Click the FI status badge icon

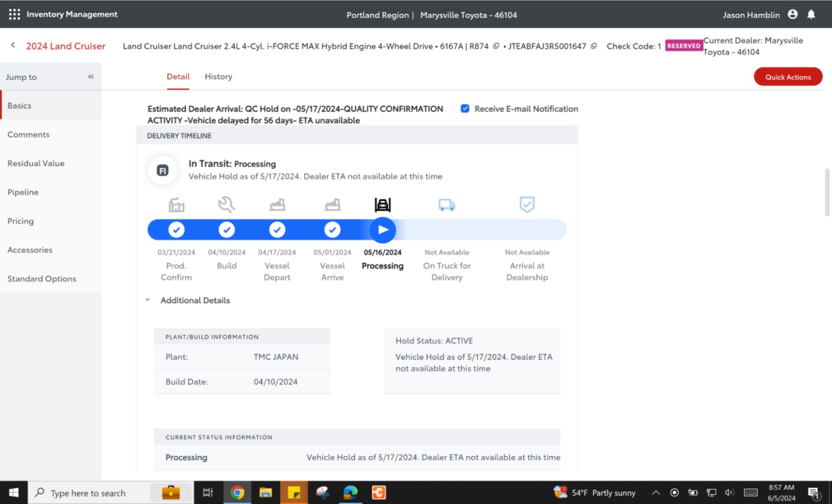(x=162, y=171)
